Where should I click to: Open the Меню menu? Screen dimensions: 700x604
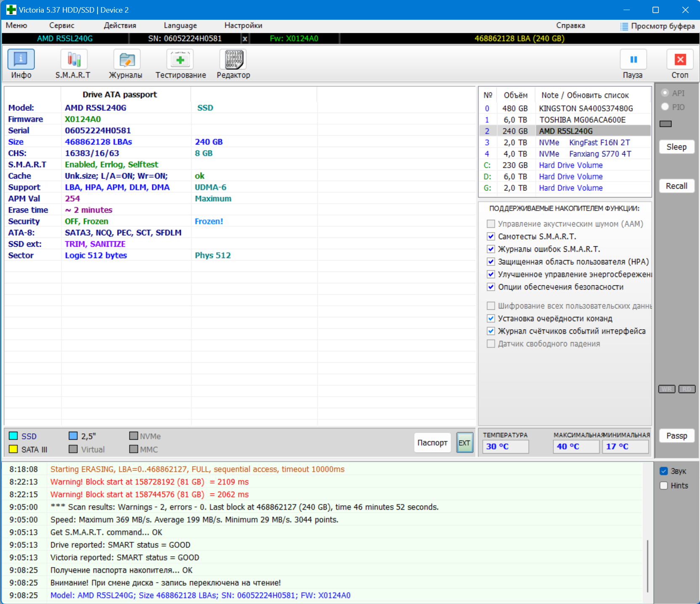point(16,25)
